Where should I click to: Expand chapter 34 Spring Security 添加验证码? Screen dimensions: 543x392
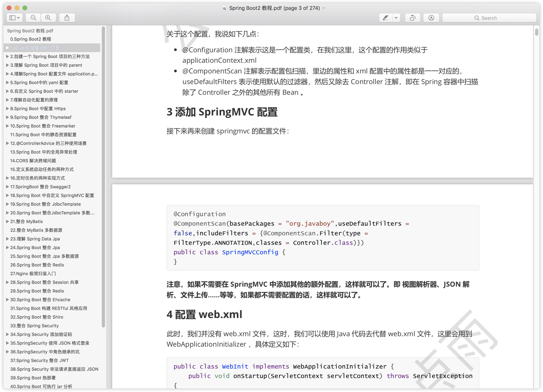[7, 334]
